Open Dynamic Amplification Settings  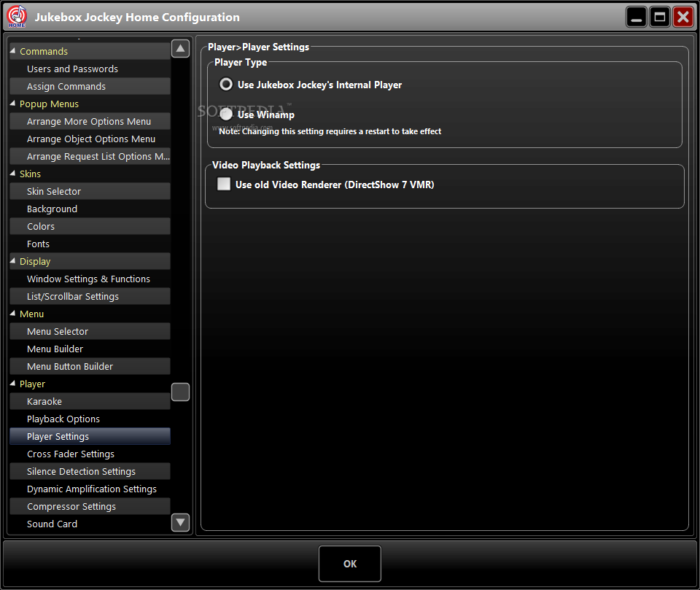(90, 489)
